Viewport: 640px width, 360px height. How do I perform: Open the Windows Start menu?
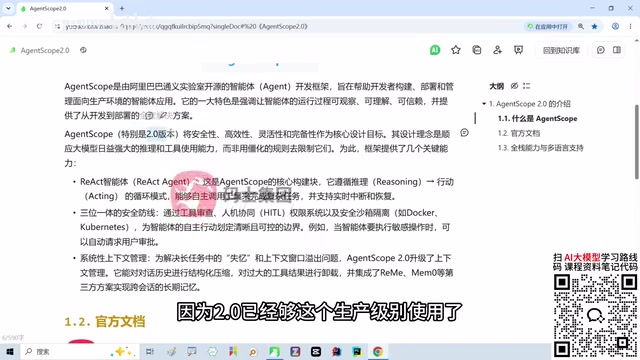[x=10, y=351]
